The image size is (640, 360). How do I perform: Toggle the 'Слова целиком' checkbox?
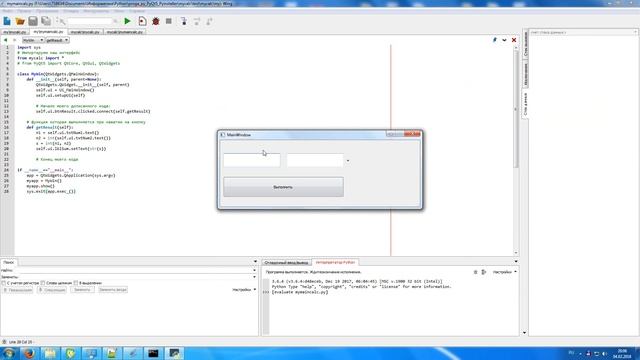[43, 283]
